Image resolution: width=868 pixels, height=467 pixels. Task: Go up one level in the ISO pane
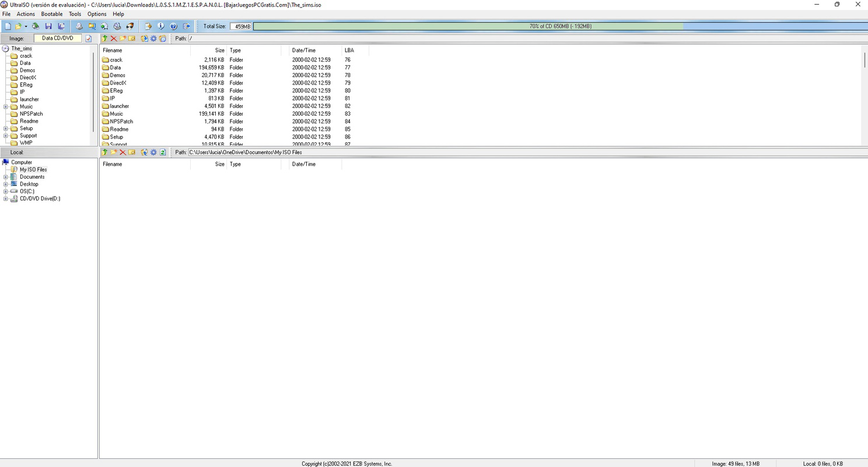click(x=106, y=38)
